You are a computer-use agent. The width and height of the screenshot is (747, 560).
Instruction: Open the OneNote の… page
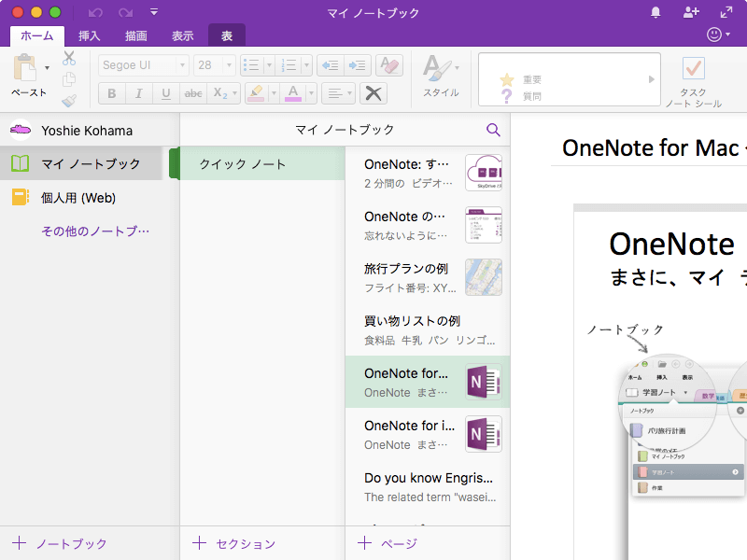[428, 225]
